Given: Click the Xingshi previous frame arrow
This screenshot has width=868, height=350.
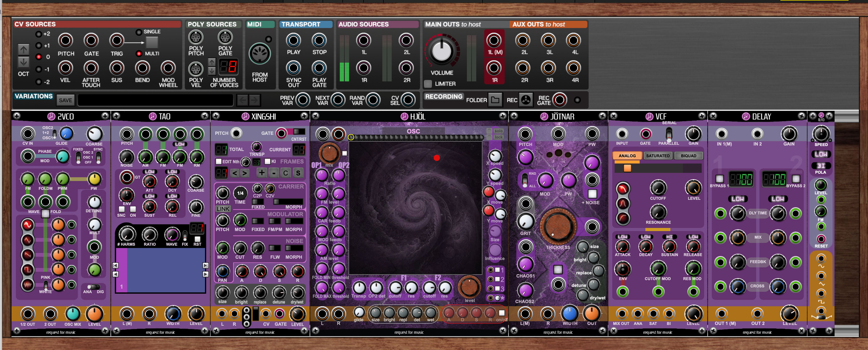Looking at the screenshot, I should point(235,173).
